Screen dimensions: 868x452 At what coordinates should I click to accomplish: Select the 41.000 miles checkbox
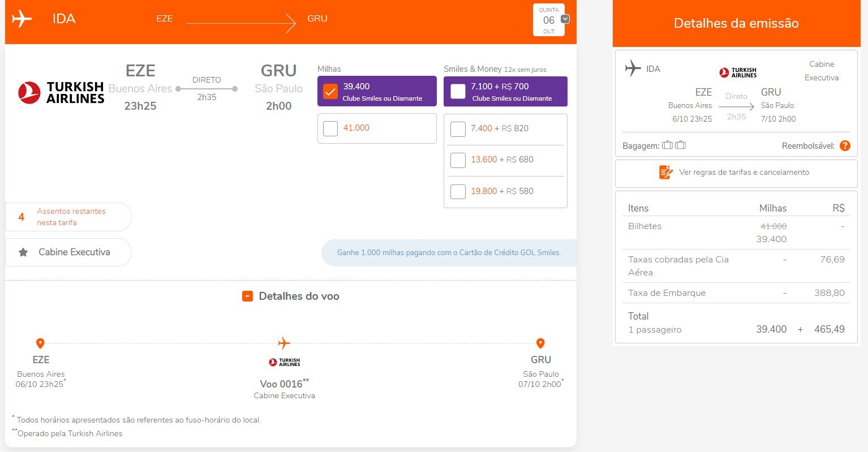pyautogui.click(x=330, y=128)
